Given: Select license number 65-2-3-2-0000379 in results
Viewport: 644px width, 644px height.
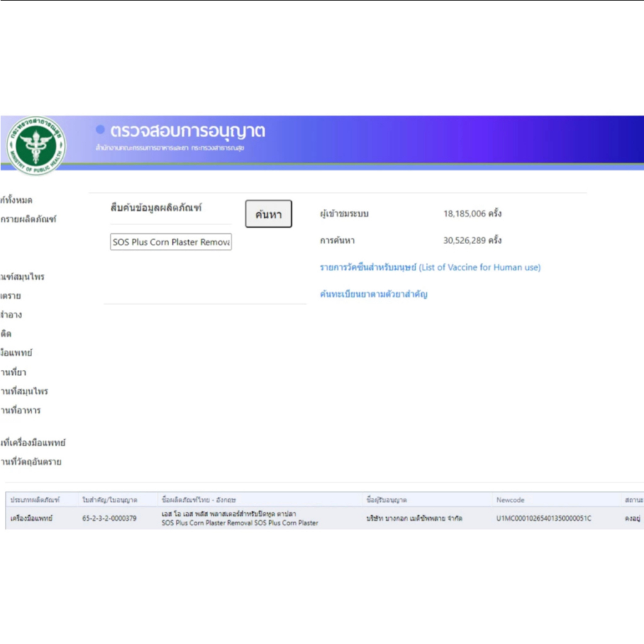Looking at the screenshot, I should [x=109, y=519].
